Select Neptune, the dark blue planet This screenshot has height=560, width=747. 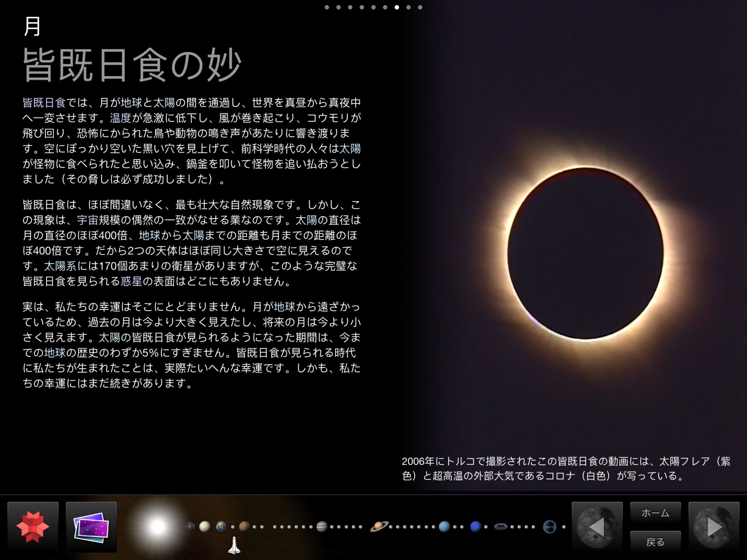(475, 526)
